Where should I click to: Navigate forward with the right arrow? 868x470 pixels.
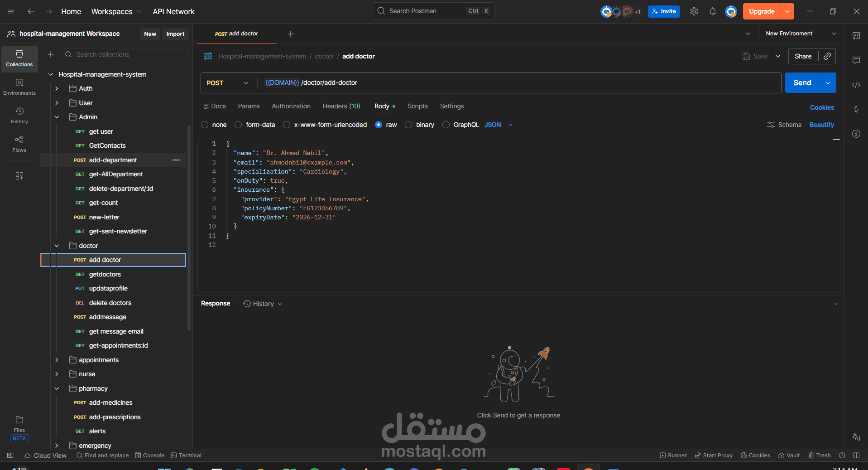click(x=49, y=11)
